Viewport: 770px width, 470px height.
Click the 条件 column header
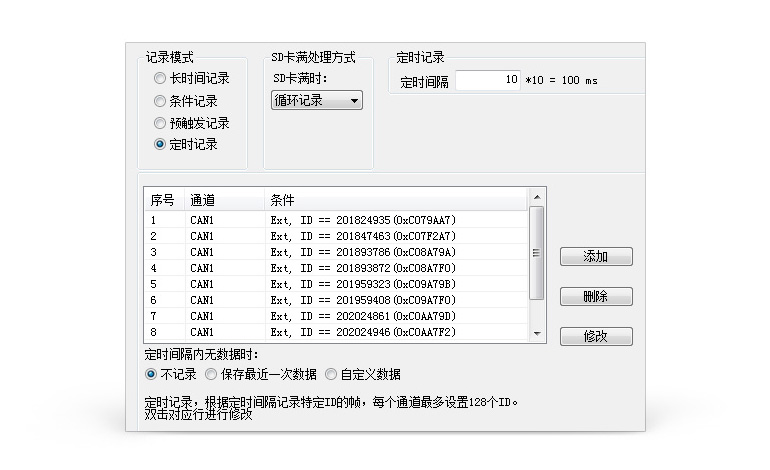[283, 200]
